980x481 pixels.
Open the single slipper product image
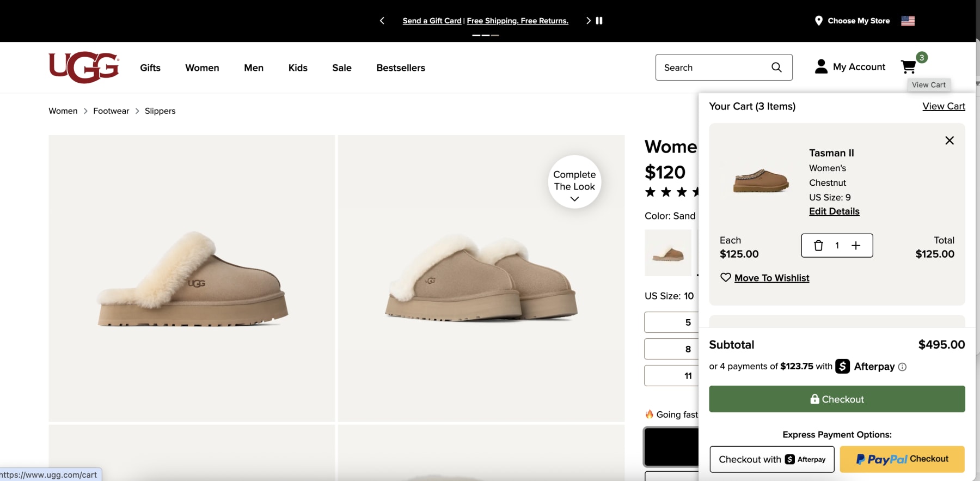point(192,278)
